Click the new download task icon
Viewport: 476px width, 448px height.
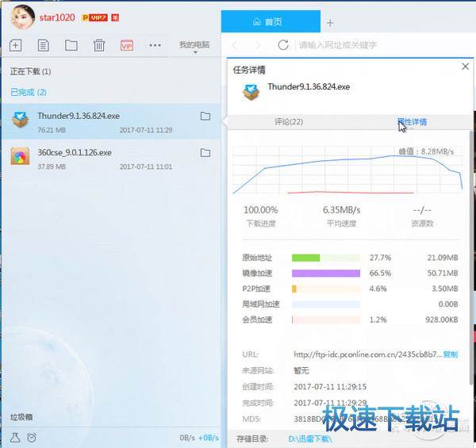(x=16, y=45)
